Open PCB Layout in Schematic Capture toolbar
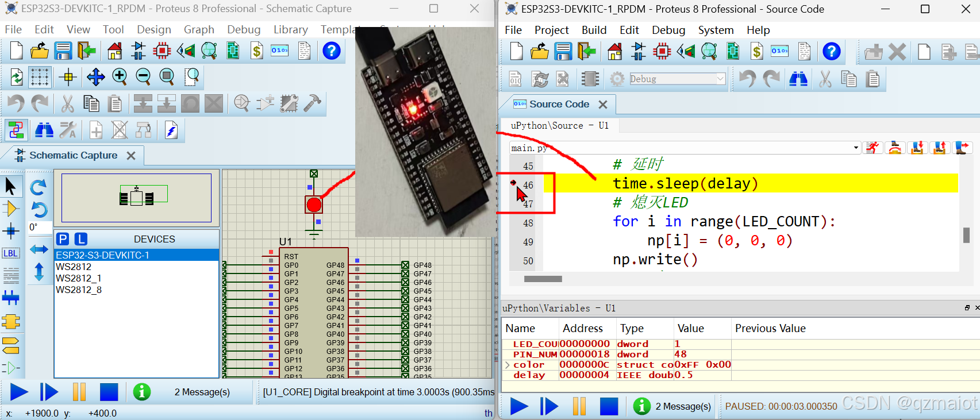Image resolution: width=980 pixels, height=420 pixels. click(x=162, y=51)
